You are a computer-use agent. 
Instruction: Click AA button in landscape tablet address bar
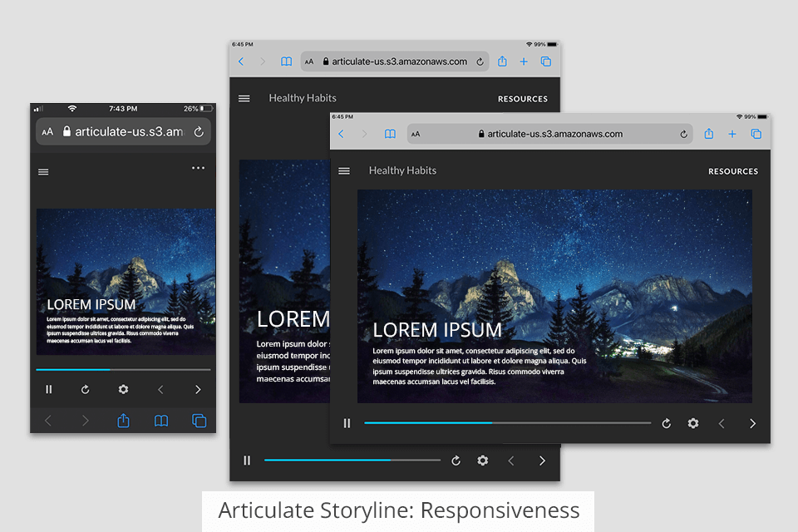pyautogui.click(x=416, y=134)
